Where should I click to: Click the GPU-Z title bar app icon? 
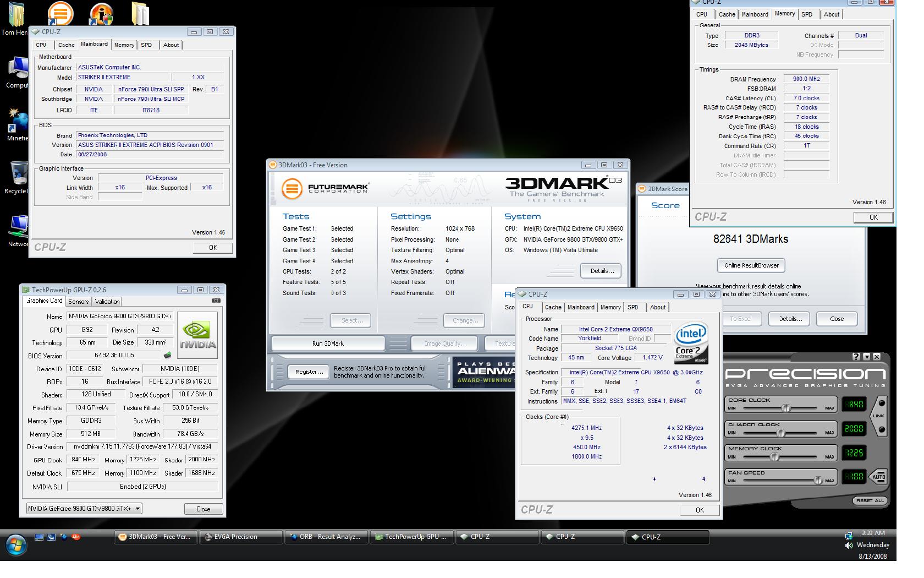tap(26, 290)
